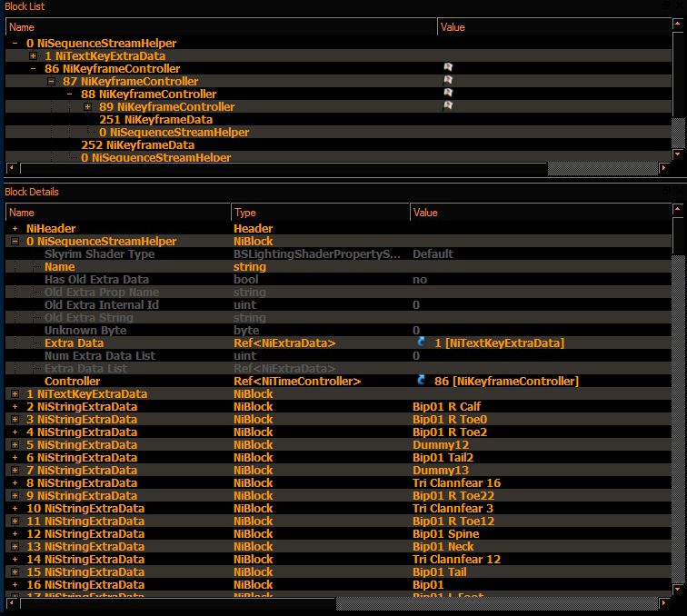Click the Block Details scroll up arrow
The width and height of the screenshot is (687, 616).
tap(677, 209)
